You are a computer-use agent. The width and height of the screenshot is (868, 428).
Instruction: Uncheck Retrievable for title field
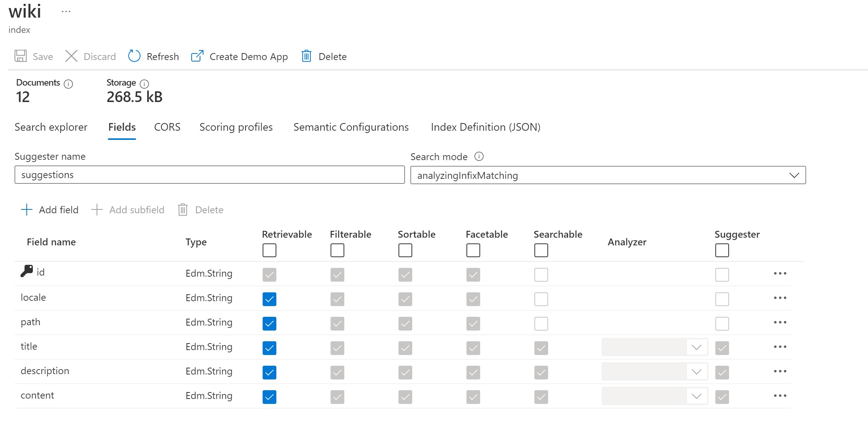[269, 348]
